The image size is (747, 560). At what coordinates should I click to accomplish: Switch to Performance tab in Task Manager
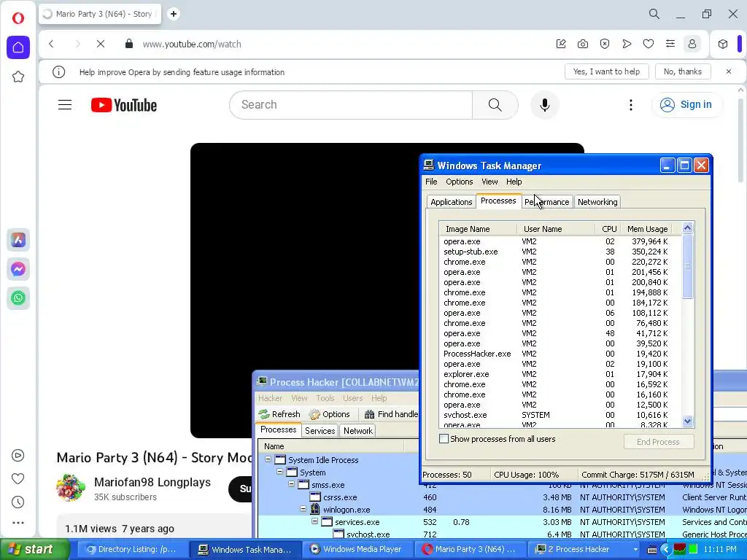547,202
